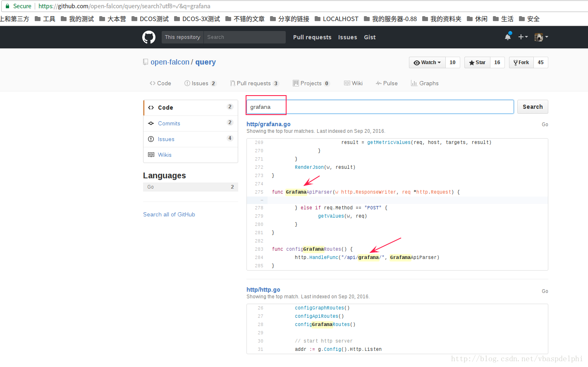The image size is (588, 367).
Task: Focus the grafana search query field
Action: pos(380,107)
